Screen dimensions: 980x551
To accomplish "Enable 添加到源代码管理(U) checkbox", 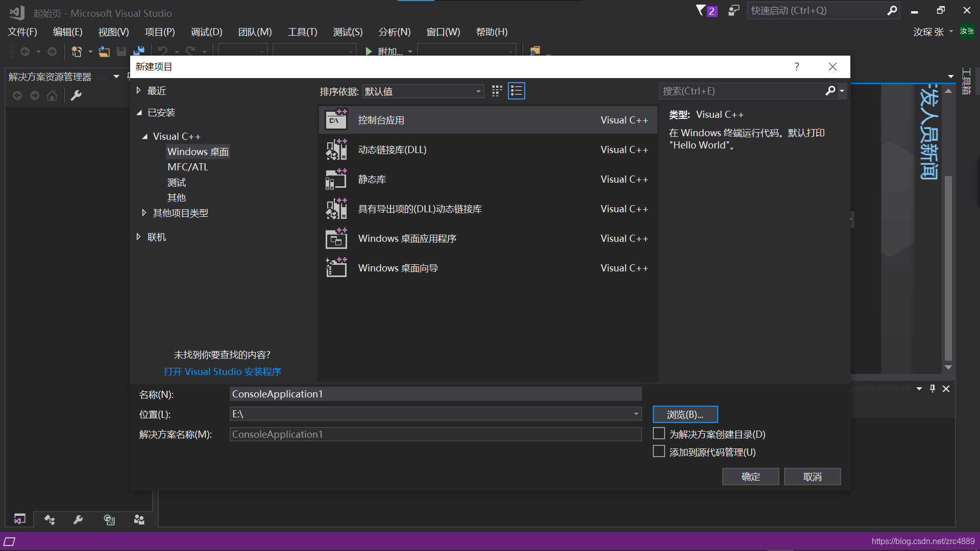I will (x=658, y=451).
